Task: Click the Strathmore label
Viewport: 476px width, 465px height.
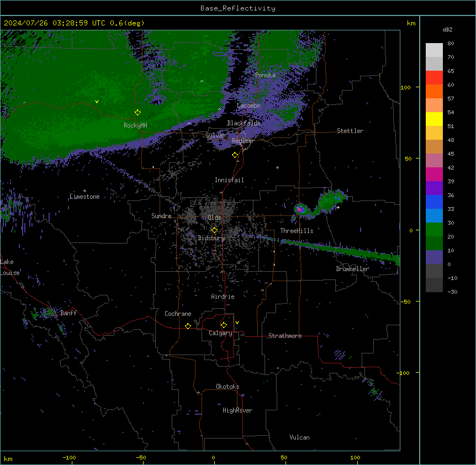Action: [285, 336]
